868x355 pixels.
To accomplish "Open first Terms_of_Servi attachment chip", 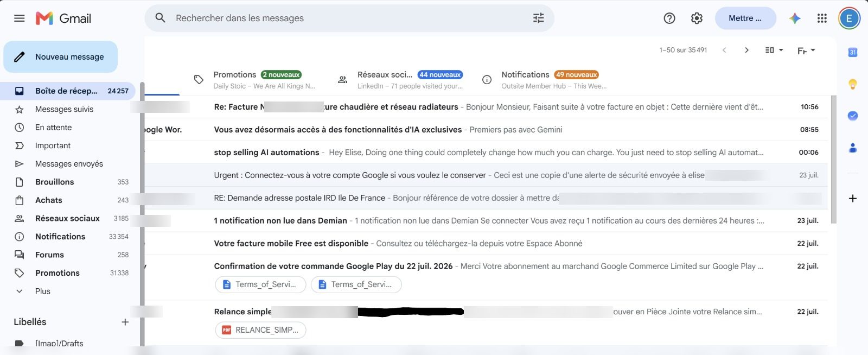I will [261, 284].
